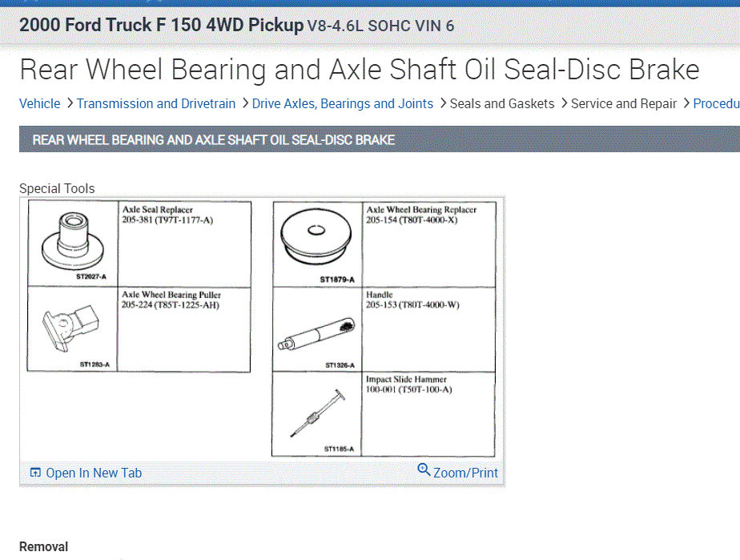Click the chevron before Seals and Gaskets
The width and height of the screenshot is (740, 560).
[442, 103]
